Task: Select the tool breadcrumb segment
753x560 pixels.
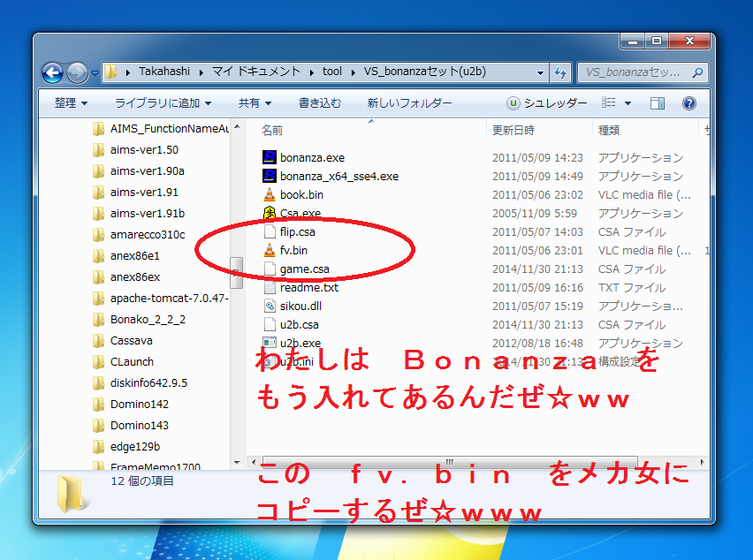Action: [x=331, y=72]
